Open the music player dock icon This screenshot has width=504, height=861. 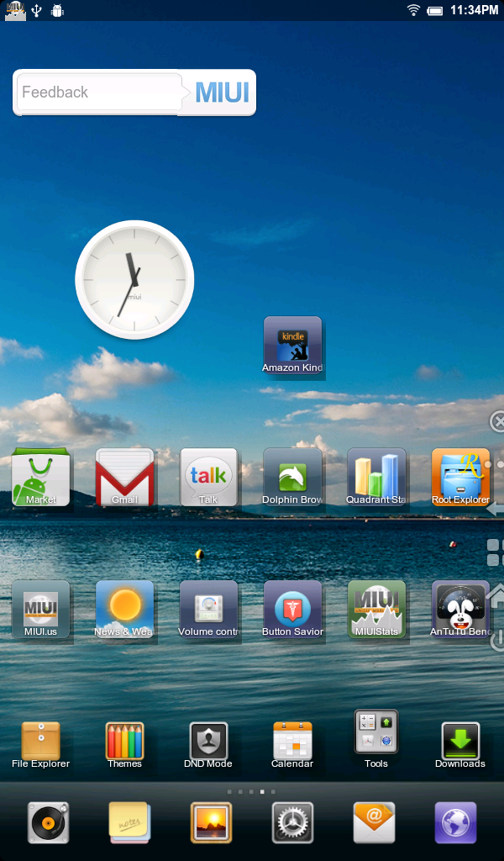[x=48, y=822]
